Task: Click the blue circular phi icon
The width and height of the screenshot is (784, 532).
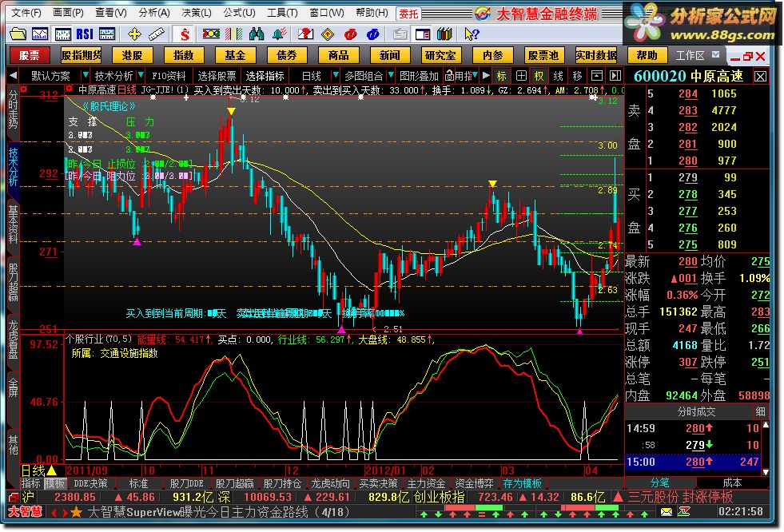Action: [372, 34]
